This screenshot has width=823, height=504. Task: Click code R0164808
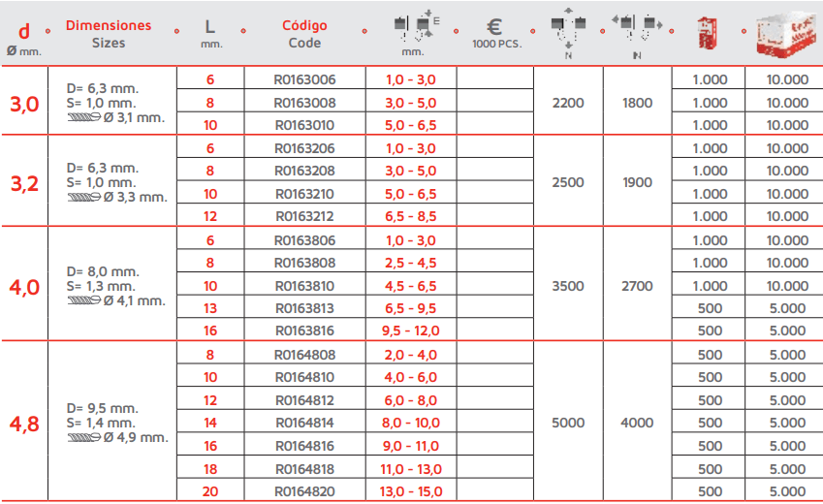point(304,355)
